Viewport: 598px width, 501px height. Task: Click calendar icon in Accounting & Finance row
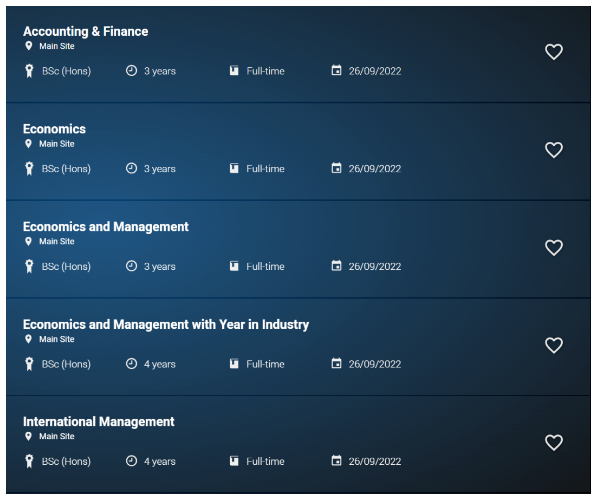pyautogui.click(x=336, y=70)
